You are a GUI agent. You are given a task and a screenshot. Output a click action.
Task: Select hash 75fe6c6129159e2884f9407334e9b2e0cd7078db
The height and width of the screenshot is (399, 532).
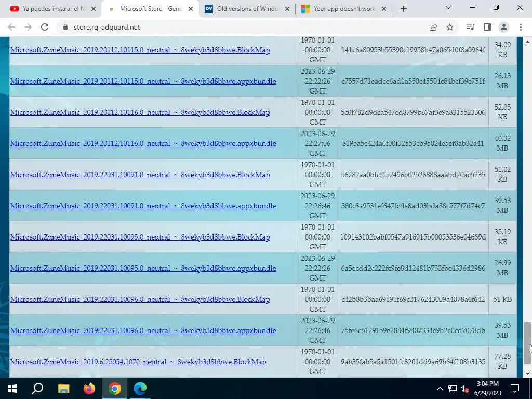point(413,330)
